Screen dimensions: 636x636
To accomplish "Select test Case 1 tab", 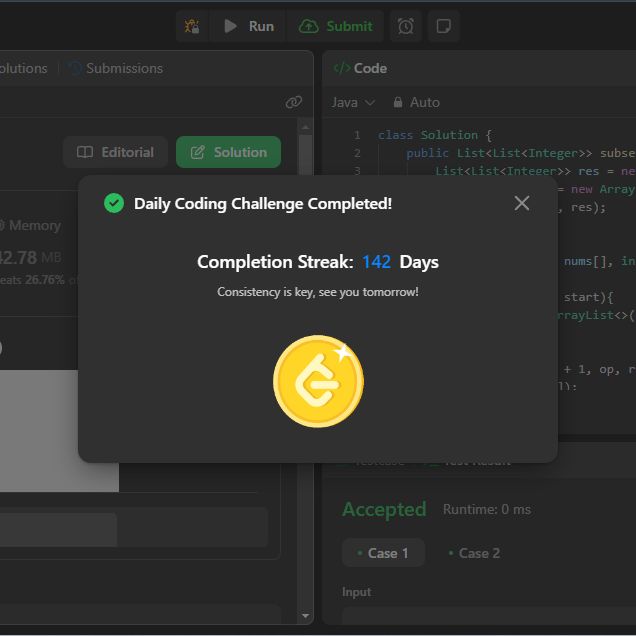I will [x=384, y=553].
